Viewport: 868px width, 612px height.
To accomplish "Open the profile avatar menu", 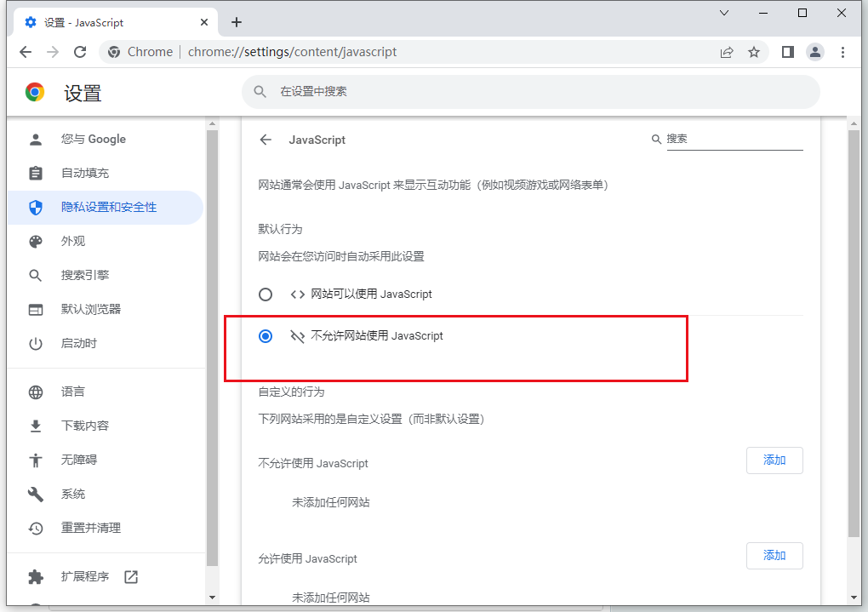I will (815, 52).
